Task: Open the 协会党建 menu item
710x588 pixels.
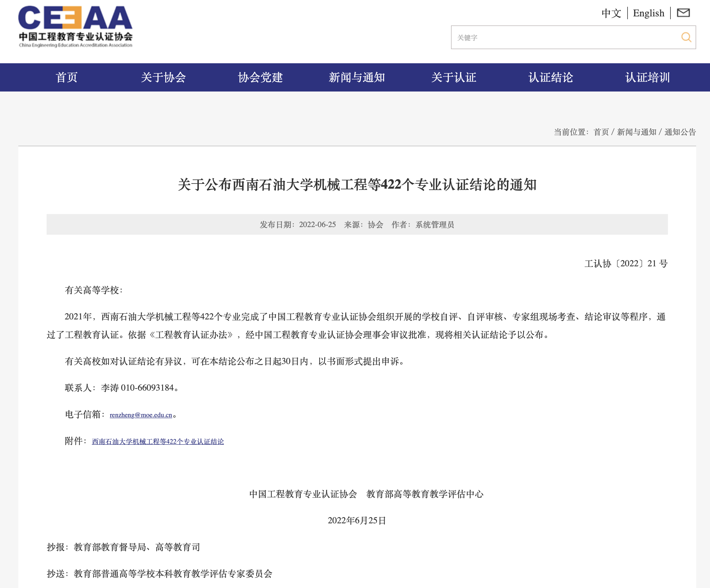Action: [x=260, y=77]
